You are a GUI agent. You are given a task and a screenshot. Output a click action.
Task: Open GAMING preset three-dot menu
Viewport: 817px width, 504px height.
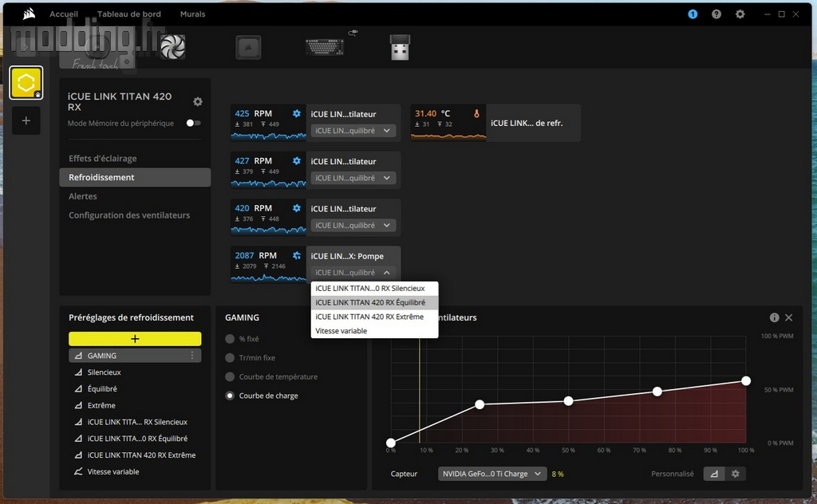192,355
